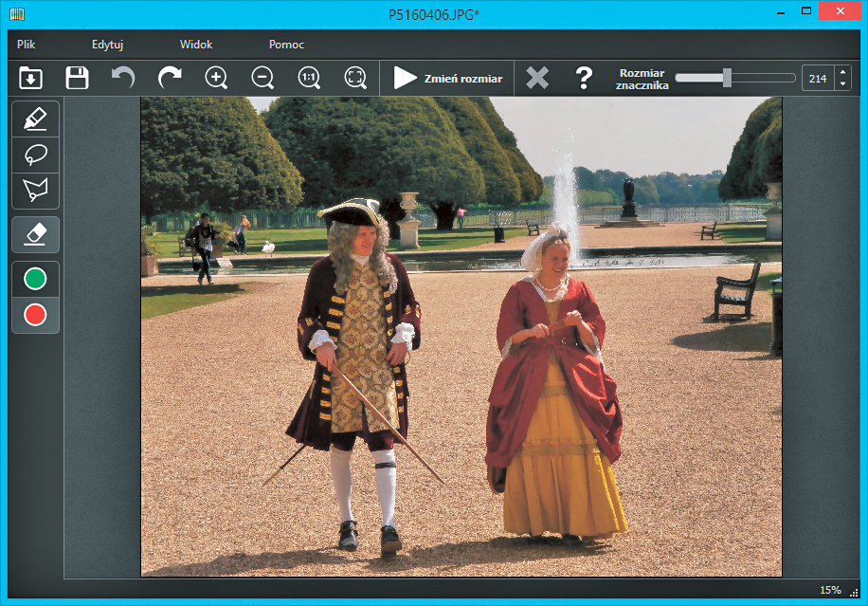Open the Plik menu

27,45
